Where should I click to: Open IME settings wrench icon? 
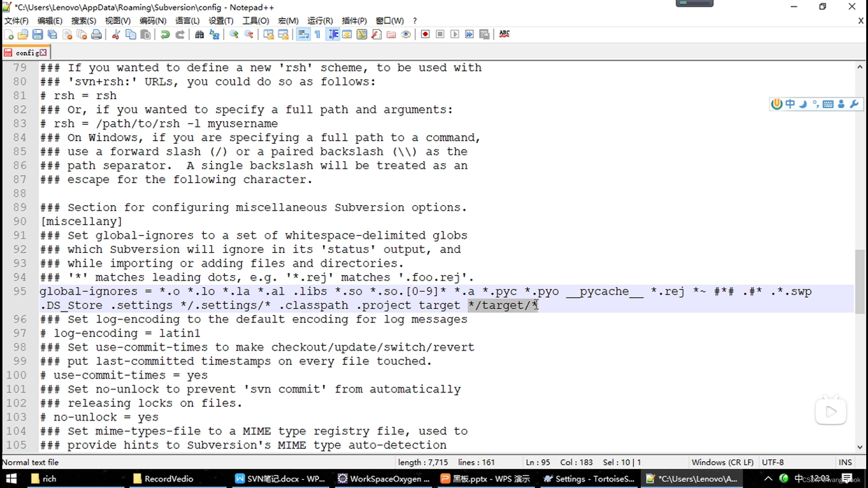[854, 104]
